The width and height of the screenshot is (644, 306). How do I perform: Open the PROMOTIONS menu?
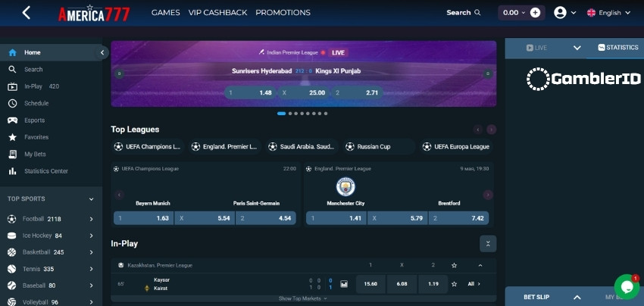283,13
